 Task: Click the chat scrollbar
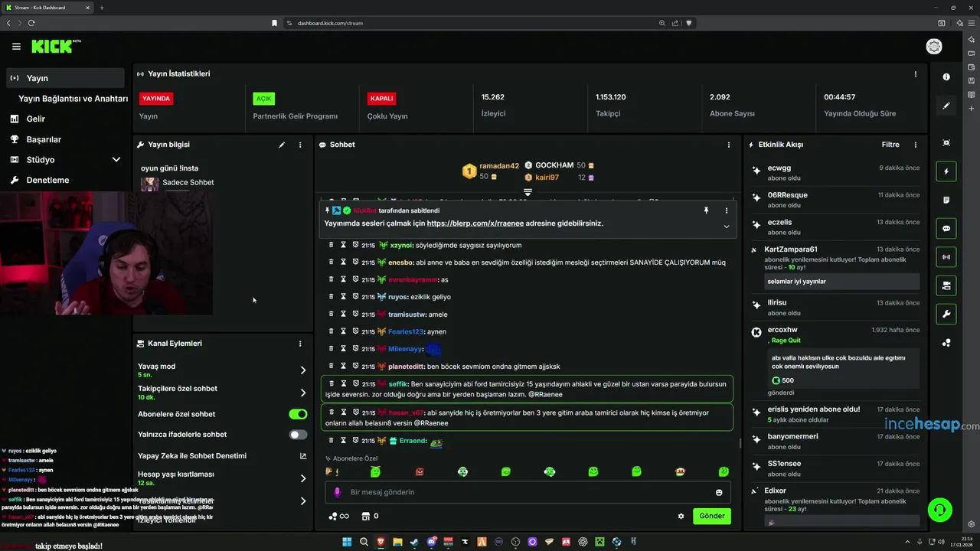[740, 442]
